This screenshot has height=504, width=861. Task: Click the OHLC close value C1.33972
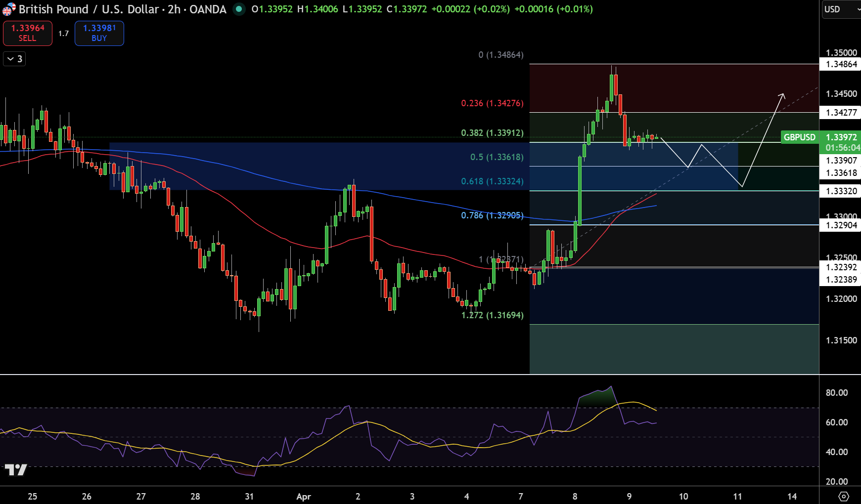point(407,9)
